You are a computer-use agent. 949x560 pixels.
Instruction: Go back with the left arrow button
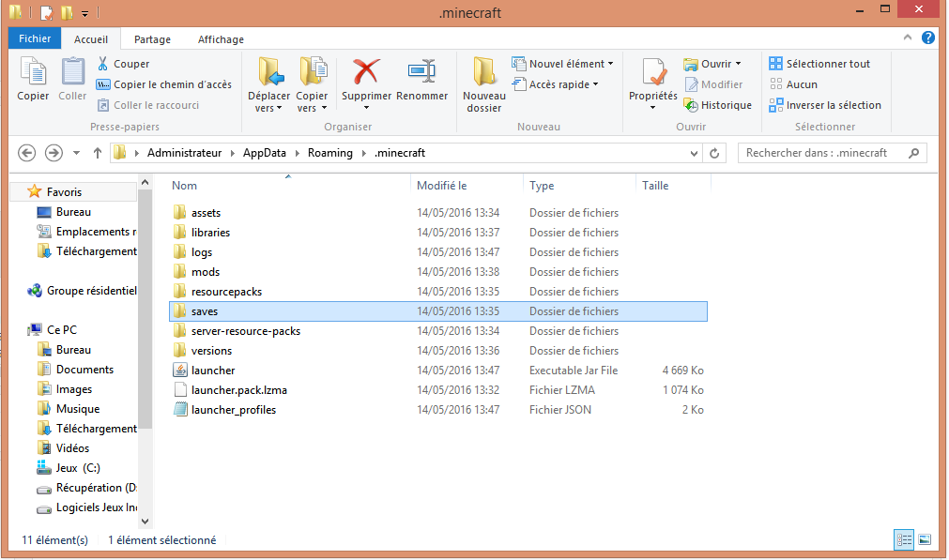[26, 153]
